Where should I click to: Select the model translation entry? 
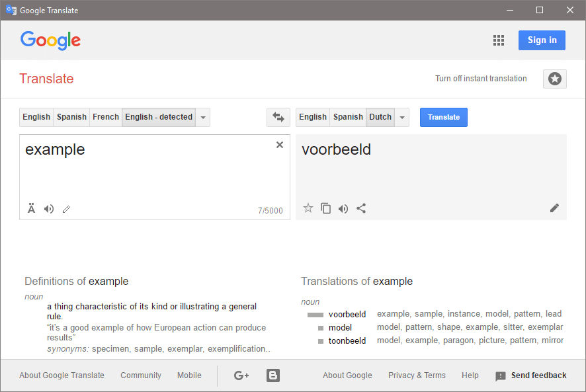[x=340, y=328]
